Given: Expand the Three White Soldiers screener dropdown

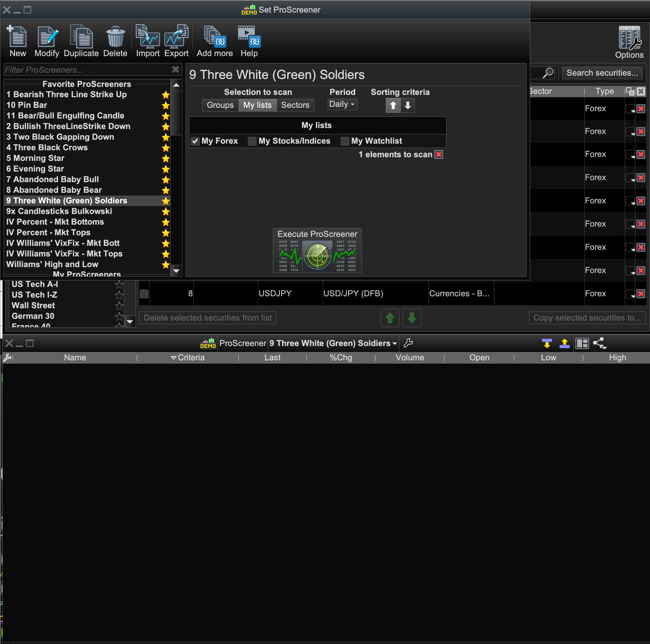Looking at the screenshot, I should coord(395,344).
